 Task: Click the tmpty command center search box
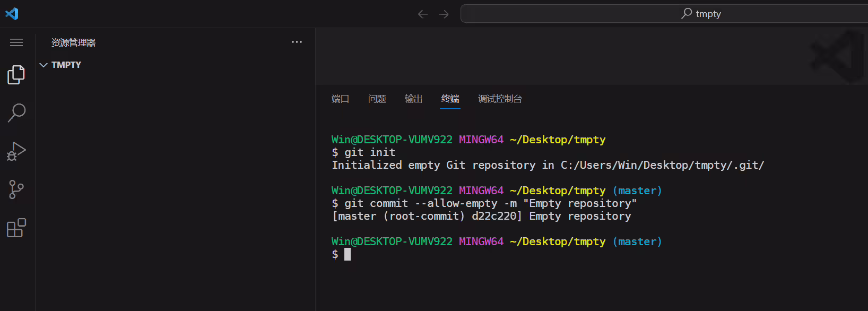click(664, 14)
